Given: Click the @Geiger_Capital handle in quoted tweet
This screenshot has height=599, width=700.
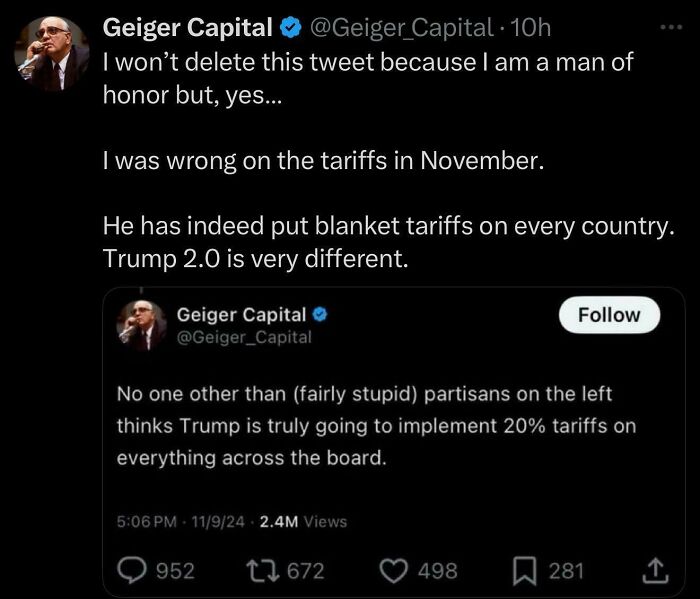Looking at the screenshot, I should (x=243, y=337).
